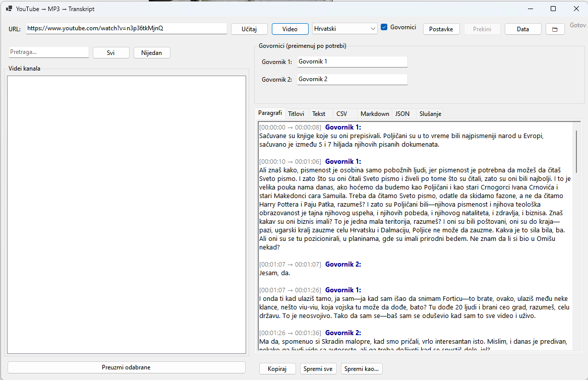Copy transcript with Kopiraj
Screen dimensions: 588x380
[277, 369]
